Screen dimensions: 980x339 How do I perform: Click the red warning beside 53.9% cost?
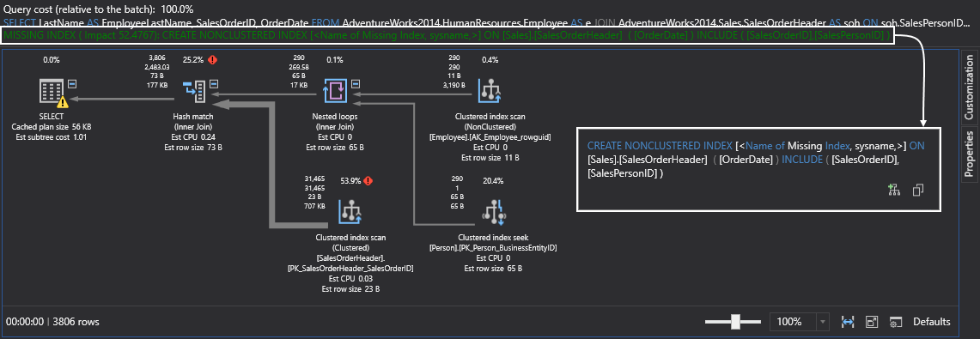point(368,181)
